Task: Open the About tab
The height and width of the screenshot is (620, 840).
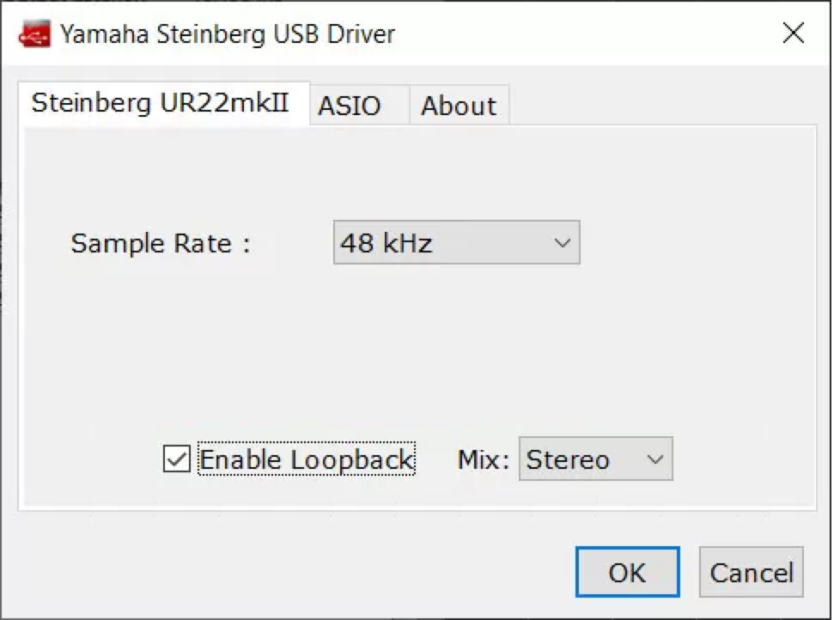Action: pyautogui.click(x=459, y=106)
